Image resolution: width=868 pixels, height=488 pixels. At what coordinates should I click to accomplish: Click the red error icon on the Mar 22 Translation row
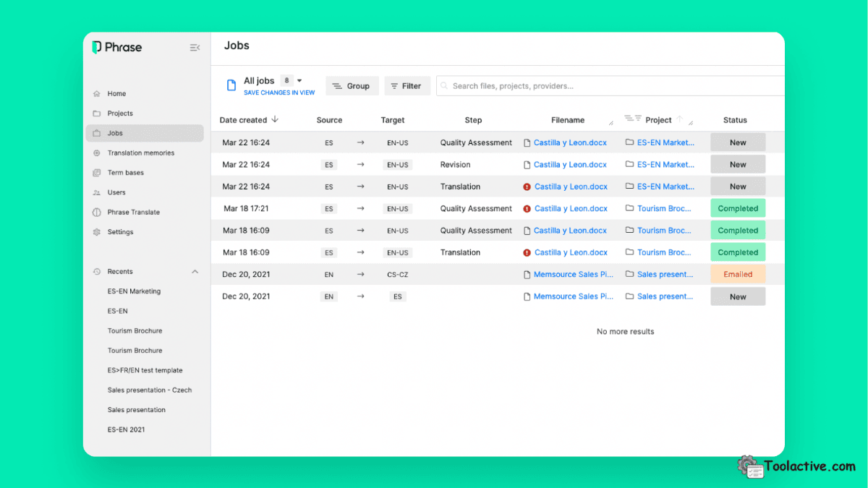tap(527, 187)
